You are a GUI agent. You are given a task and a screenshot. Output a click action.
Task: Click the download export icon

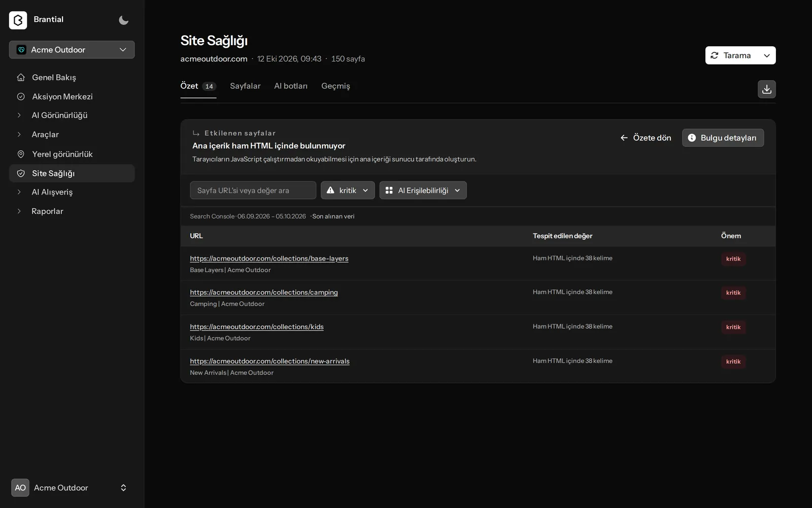click(767, 89)
